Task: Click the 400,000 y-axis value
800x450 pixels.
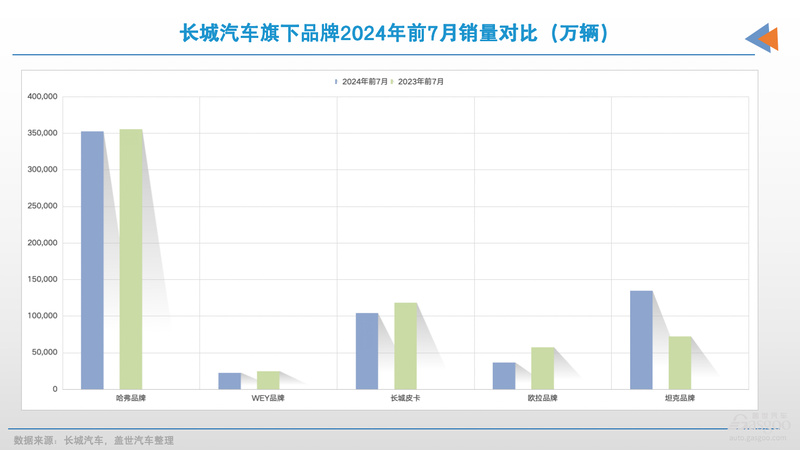Action: click(x=42, y=96)
